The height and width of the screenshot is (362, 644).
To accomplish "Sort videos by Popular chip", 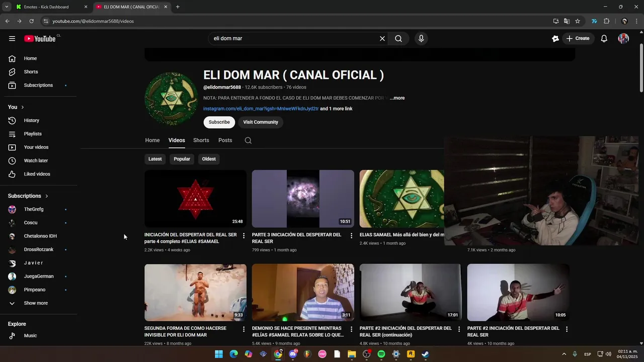I will 182,159.
